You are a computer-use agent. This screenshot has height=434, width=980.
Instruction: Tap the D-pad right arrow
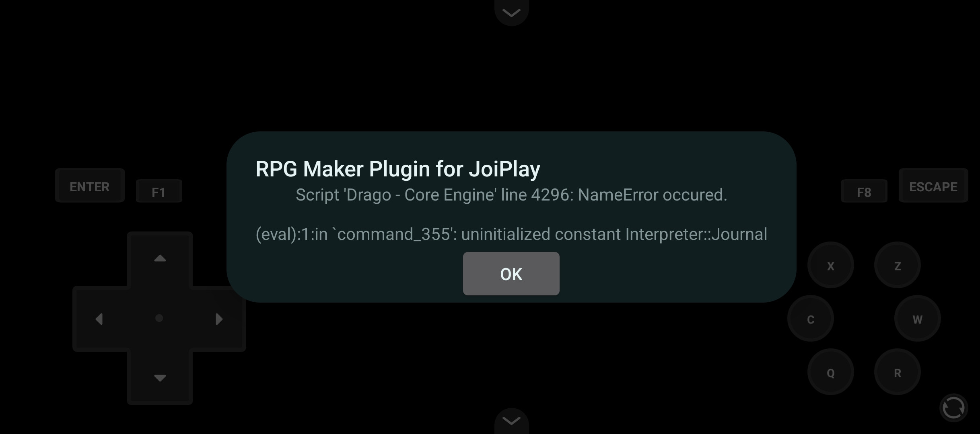(x=219, y=319)
